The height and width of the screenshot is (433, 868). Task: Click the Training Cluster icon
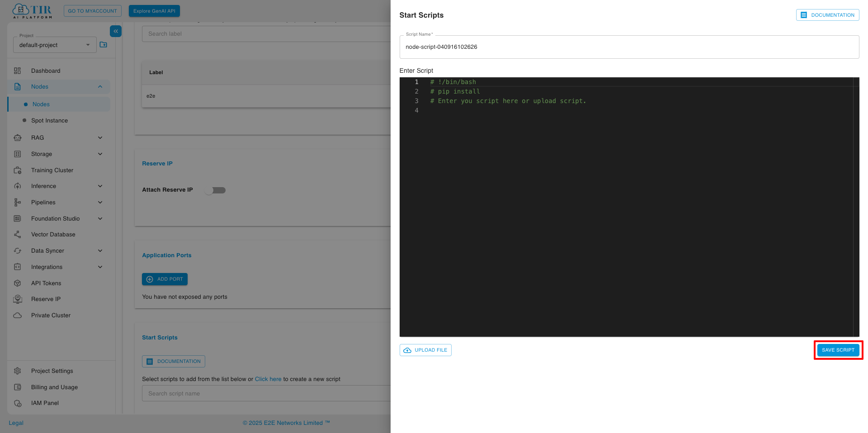point(18,170)
